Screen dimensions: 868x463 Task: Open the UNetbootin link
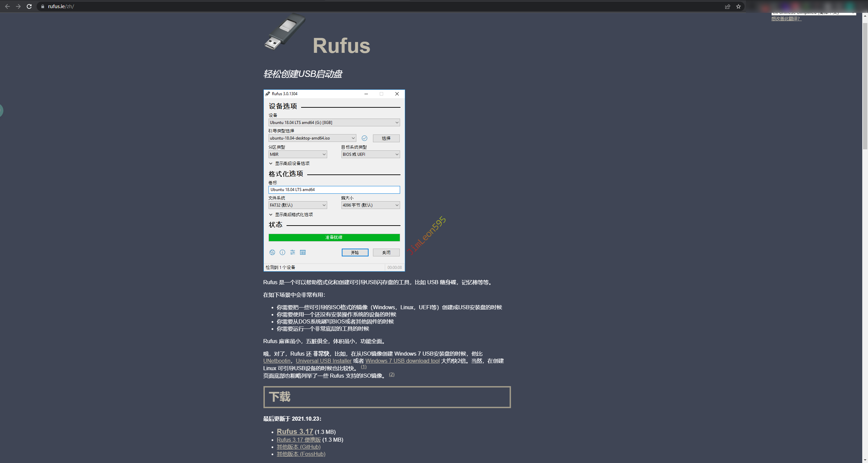click(x=277, y=361)
